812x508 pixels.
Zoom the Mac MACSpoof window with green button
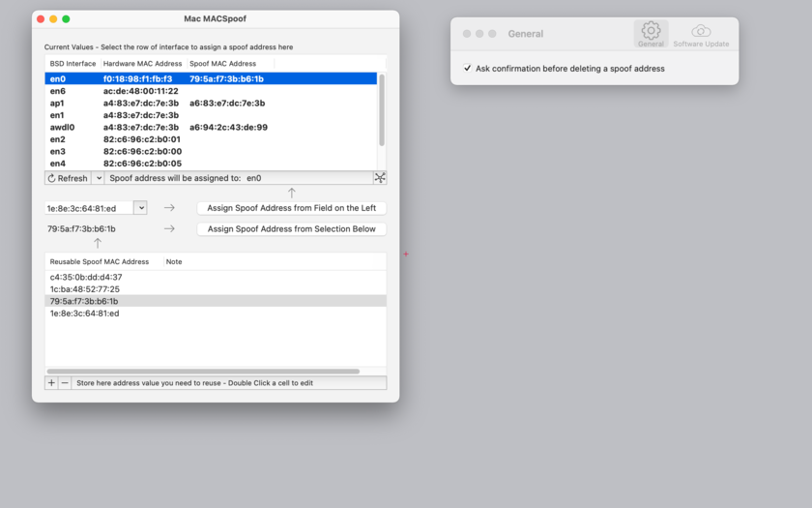coord(66,19)
